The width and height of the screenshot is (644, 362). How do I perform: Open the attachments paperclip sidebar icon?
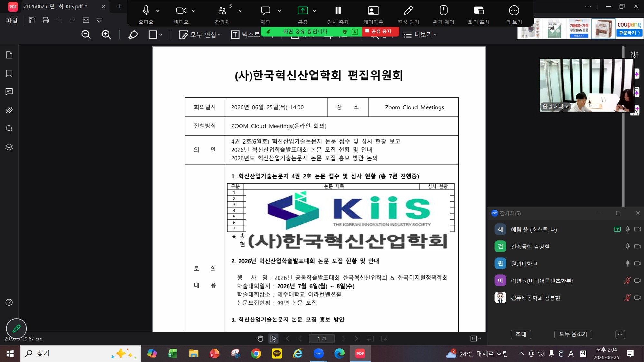click(x=9, y=110)
